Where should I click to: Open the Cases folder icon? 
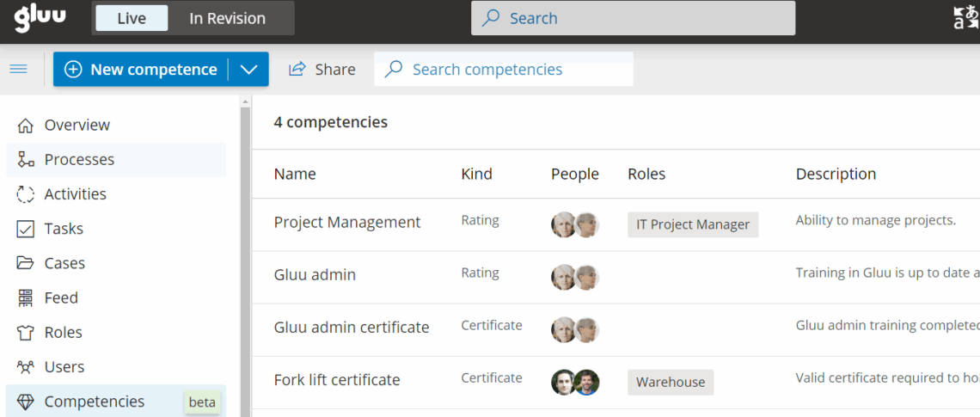pyautogui.click(x=26, y=263)
